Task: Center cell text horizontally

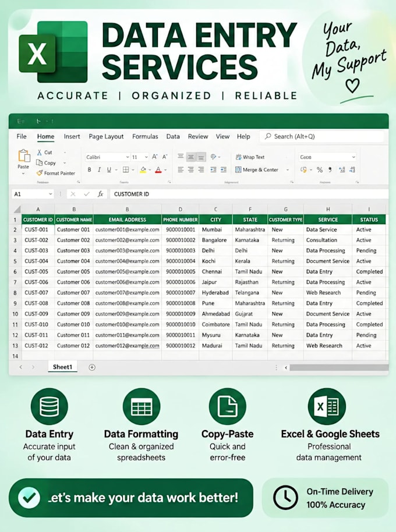Action: click(191, 169)
